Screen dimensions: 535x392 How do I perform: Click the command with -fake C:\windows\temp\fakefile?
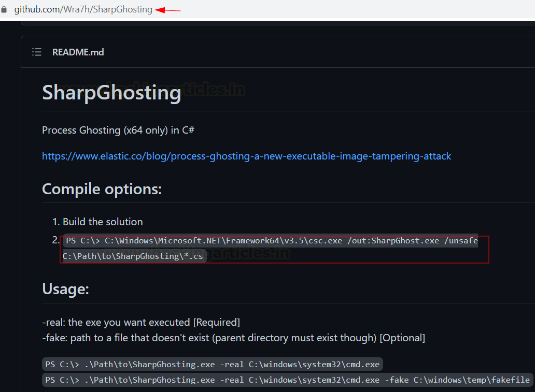(287, 380)
